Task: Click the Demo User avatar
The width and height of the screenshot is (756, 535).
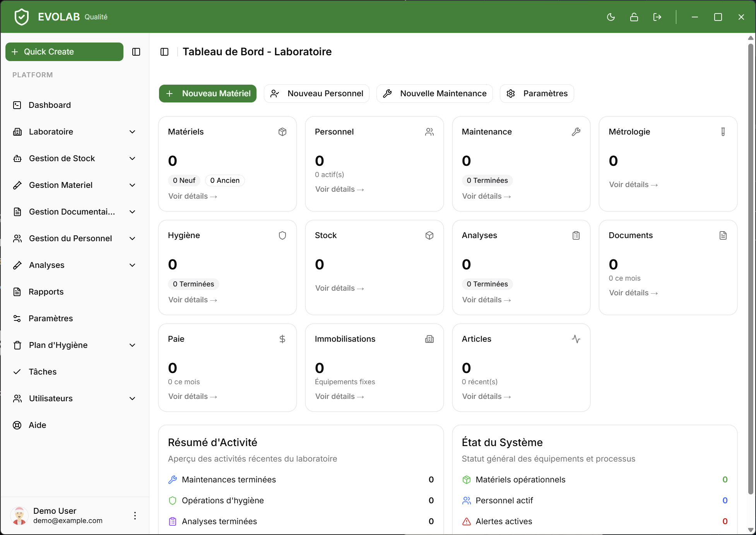Action: click(x=19, y=516)
